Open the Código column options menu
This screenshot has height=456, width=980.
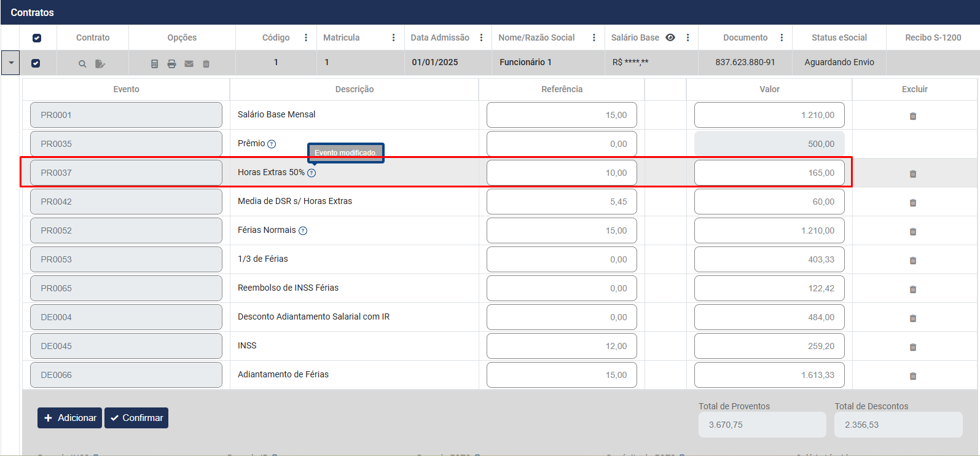(306, 37)
